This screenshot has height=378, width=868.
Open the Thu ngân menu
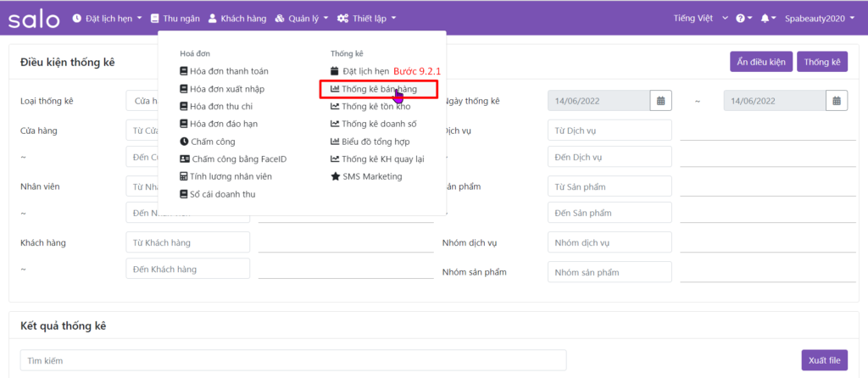[x=175, y=19]
